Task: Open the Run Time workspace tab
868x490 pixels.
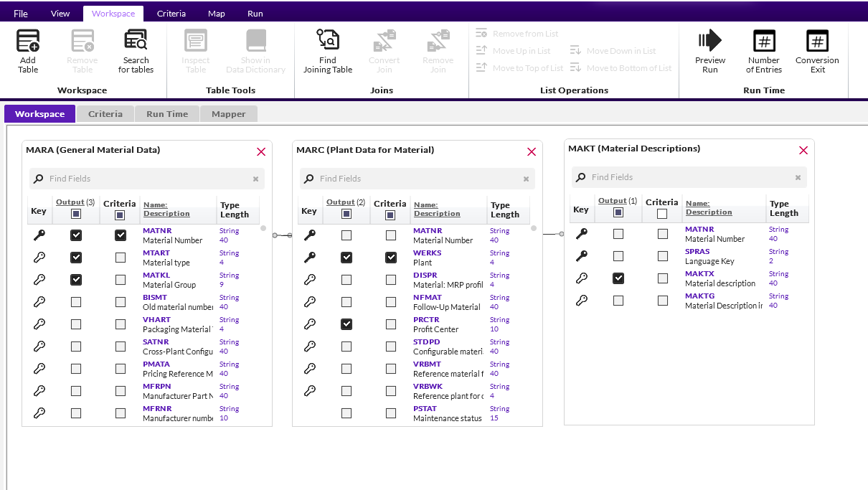Action: [x=167, y=114]
